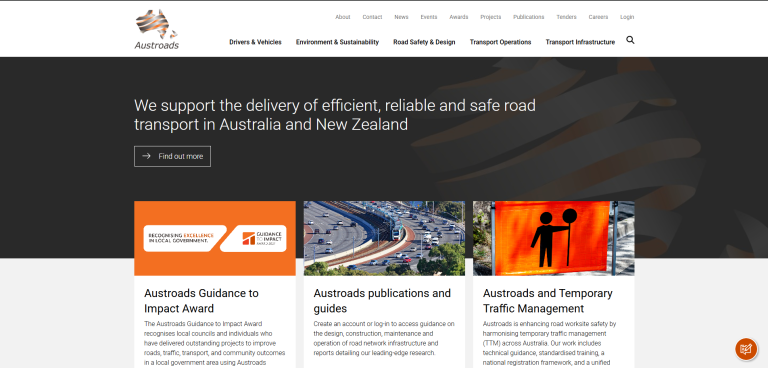Screen dimensions: 768x368
Task: Open the Guidance to Impact orange banner image
Action: tap(215, 238)
